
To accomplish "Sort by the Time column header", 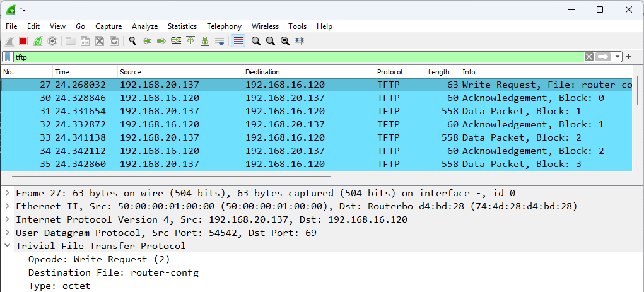I will 85,72.
